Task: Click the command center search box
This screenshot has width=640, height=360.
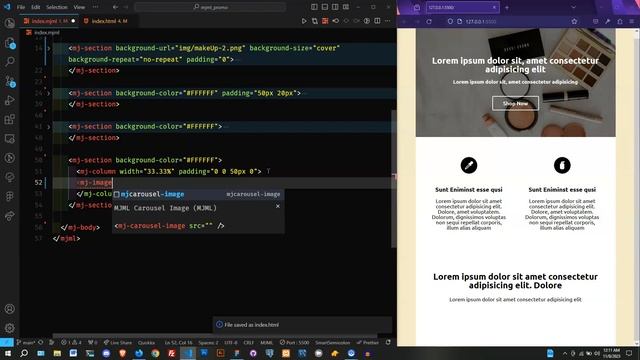Action: tap(210, 7)
